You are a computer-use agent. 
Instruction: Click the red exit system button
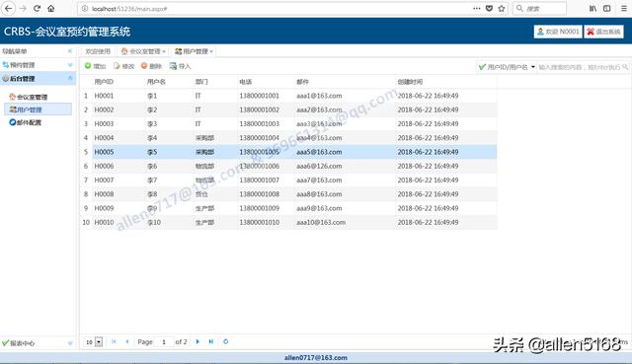[x=603, y=32]
